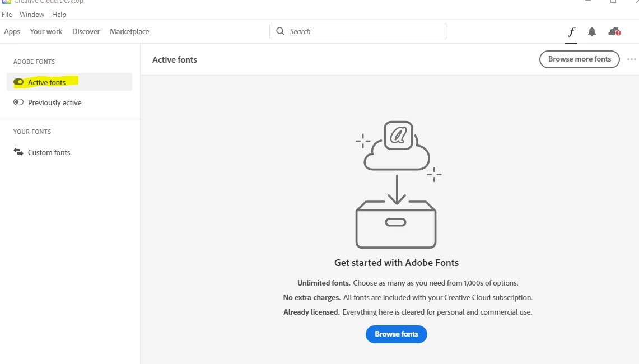Open the notifications bell
The width and height of the screenshot is (639, 364).
(592, 32)
